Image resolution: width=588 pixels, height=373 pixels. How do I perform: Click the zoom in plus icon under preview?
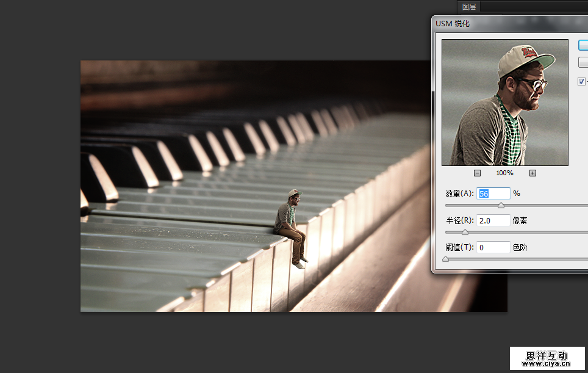[x=532, y=173]
